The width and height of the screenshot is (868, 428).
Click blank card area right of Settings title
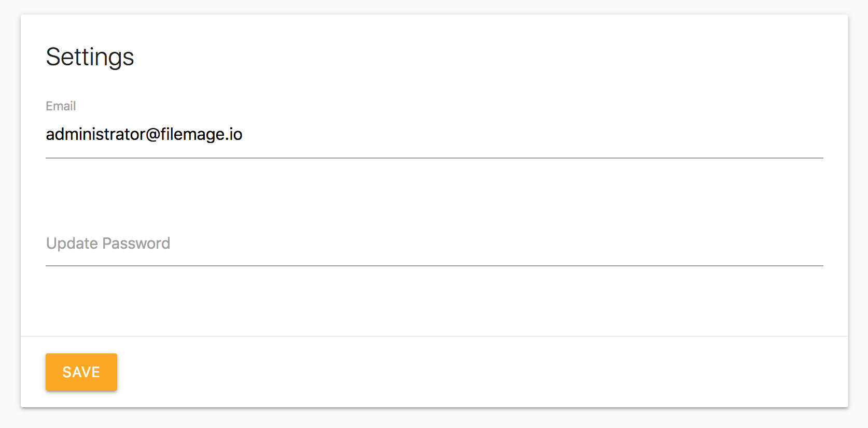[x=467, y=57]
